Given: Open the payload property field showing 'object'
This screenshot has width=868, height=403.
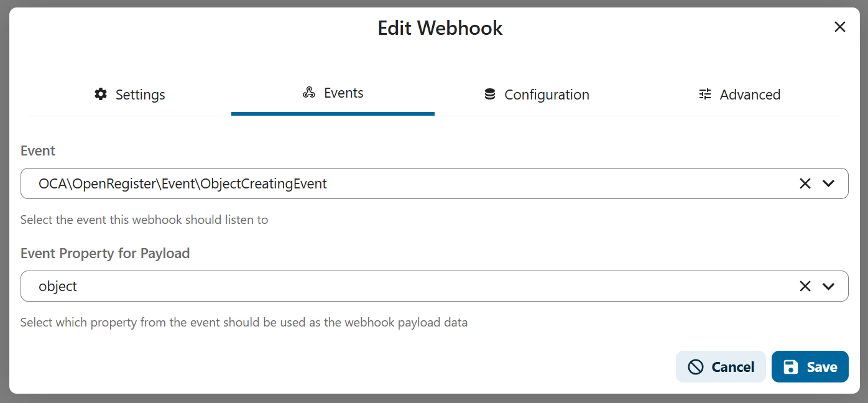Looking at the screenshot, I should (404, 286).
